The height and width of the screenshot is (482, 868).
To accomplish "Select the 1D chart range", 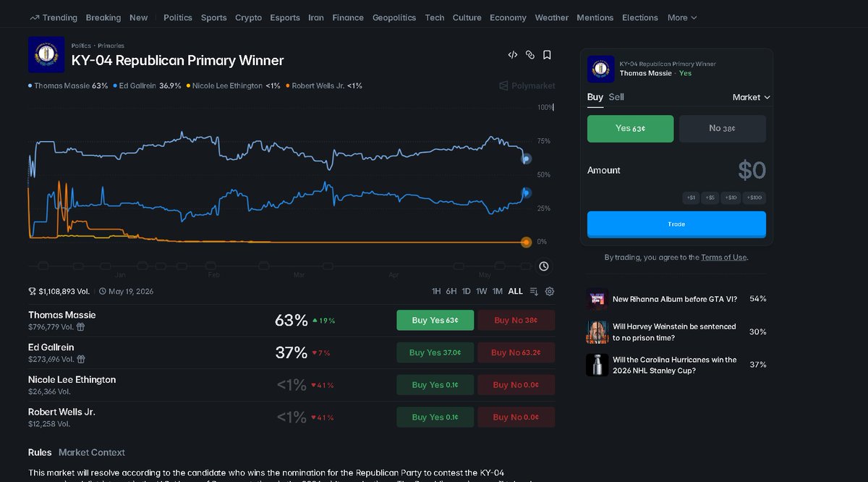I will coord(467,291).
